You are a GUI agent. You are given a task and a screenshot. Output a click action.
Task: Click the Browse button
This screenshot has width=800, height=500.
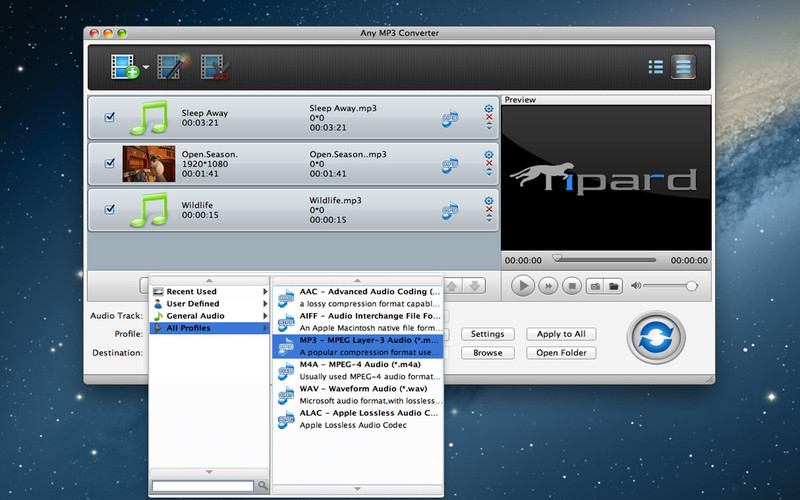coord(487,353)
